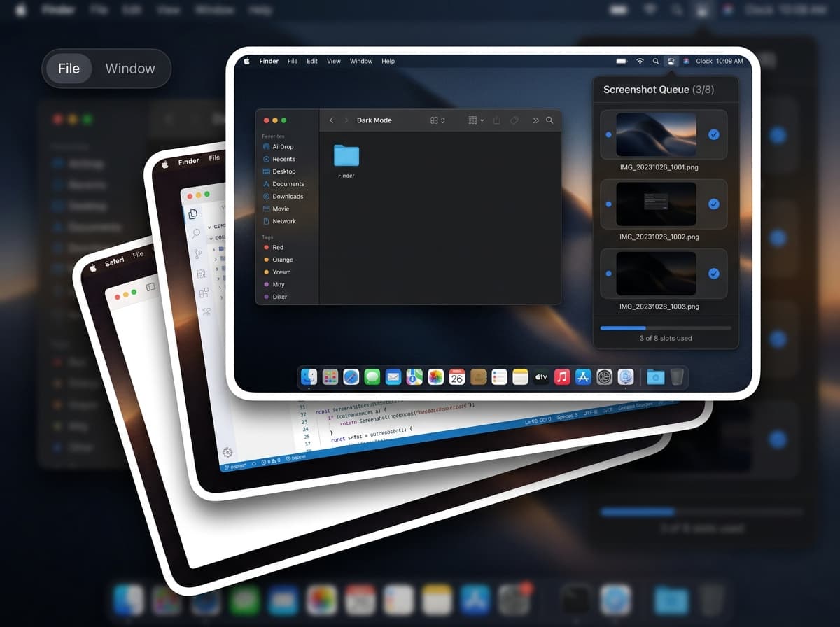Viewport: 840px width, 627px height.
Task: Open the Window menu in front card's menu bar
Action: tap(361, 62)
